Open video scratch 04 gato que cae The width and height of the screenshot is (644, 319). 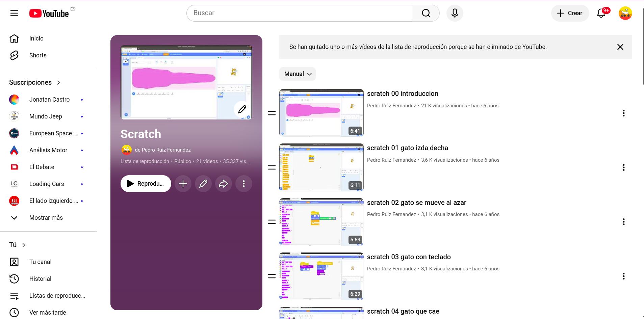pos(403,311)
